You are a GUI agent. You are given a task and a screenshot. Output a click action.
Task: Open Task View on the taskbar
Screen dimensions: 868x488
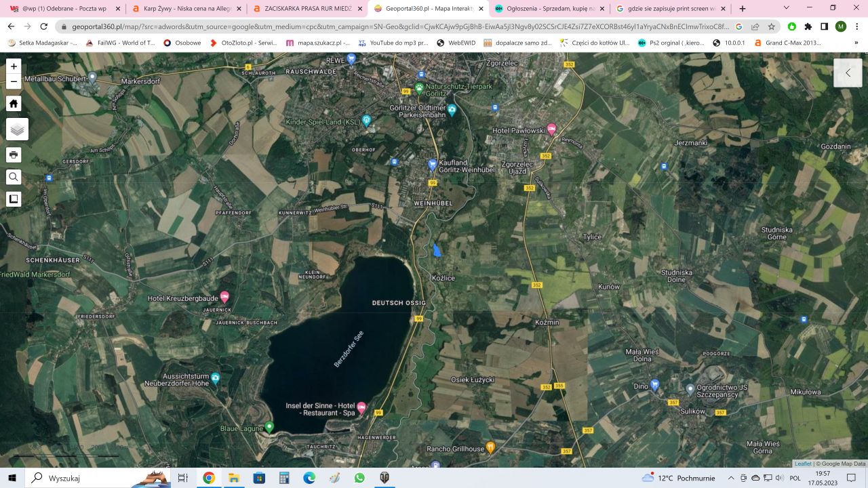click(182, 478)
